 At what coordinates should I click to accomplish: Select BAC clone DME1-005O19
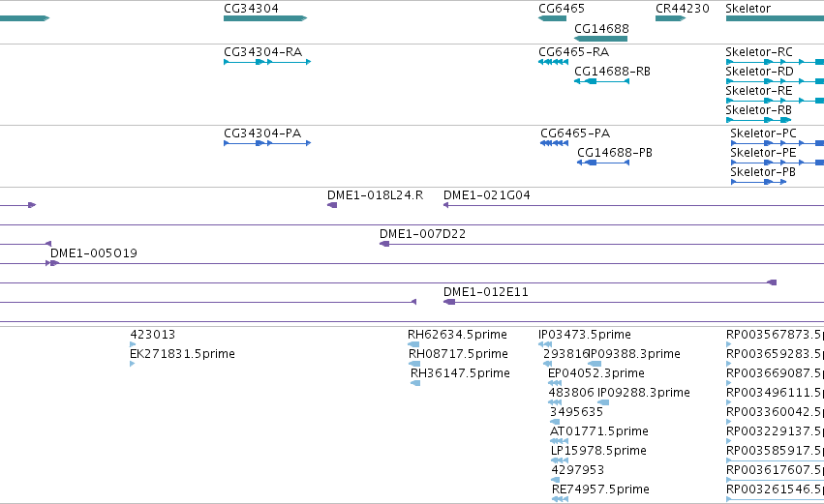tap(94, 253)
